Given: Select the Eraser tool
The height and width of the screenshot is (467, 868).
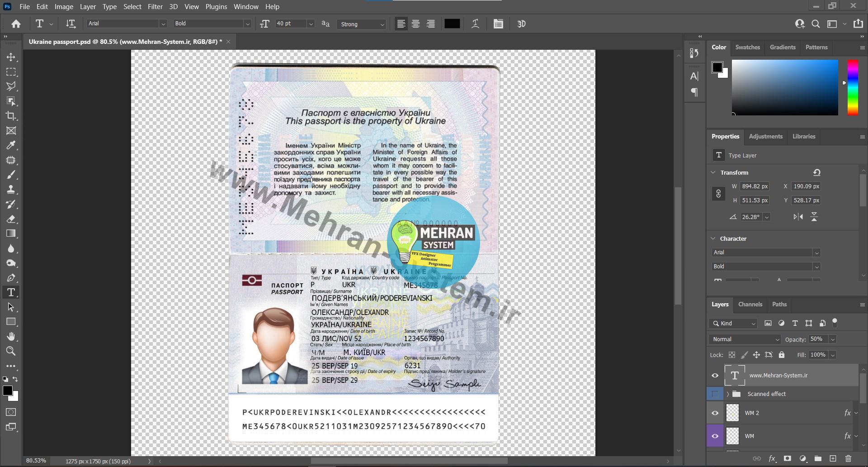Looking at the screenshot, I should (11, 219).
